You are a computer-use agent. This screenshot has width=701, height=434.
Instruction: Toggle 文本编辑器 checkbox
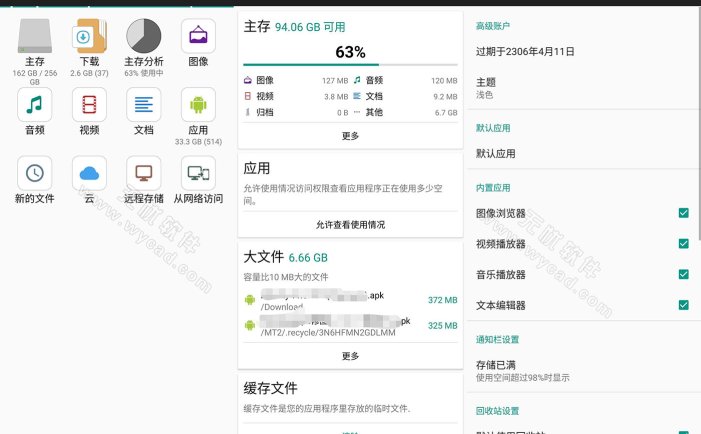684,305
